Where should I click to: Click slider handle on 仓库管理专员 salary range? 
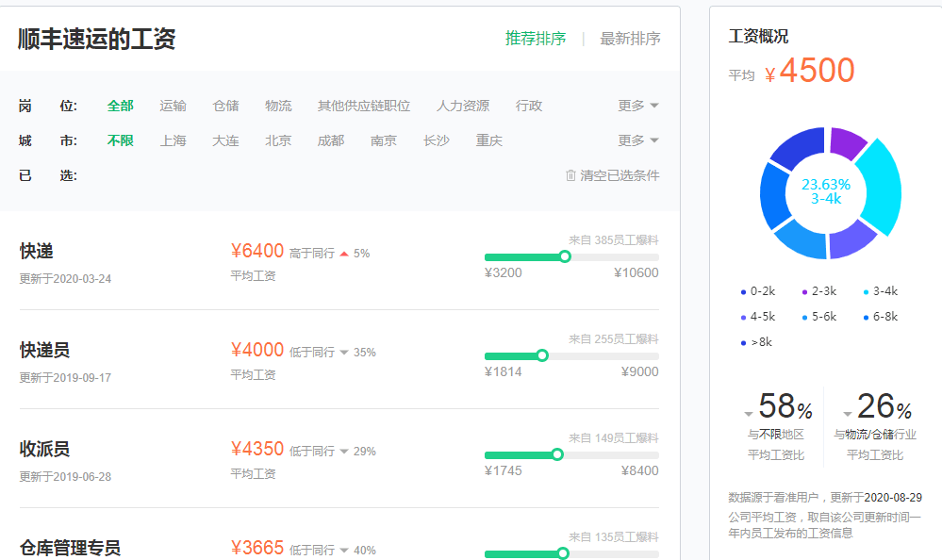coord(563,553)
